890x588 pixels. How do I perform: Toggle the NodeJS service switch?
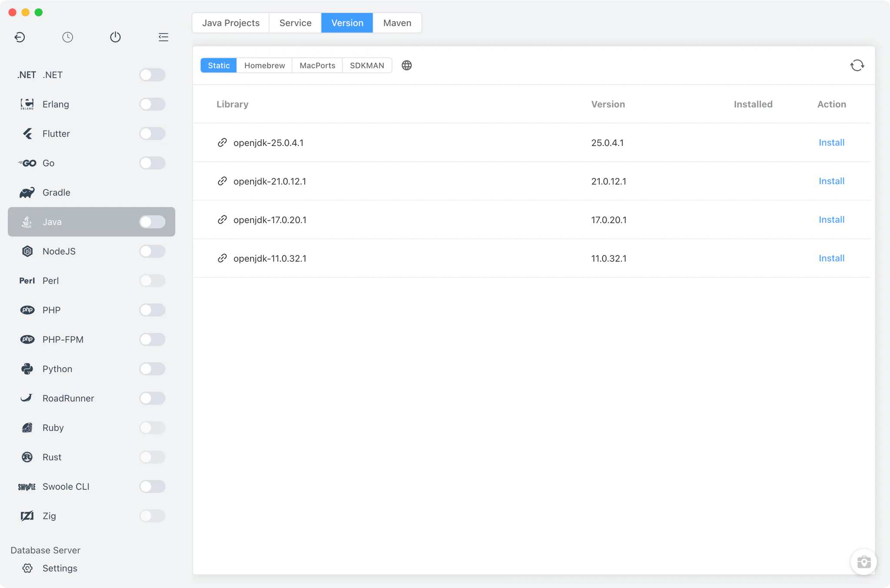[152, 251]
